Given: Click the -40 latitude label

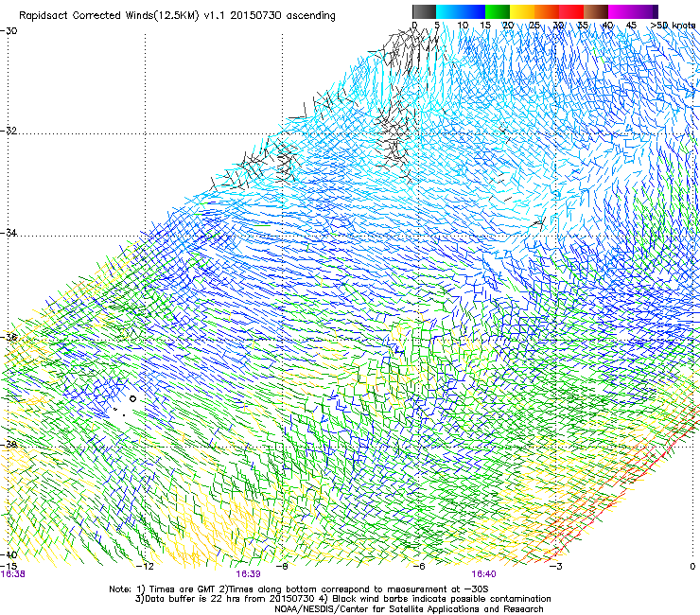Looking at the screenshot, I should coord(9,554).
